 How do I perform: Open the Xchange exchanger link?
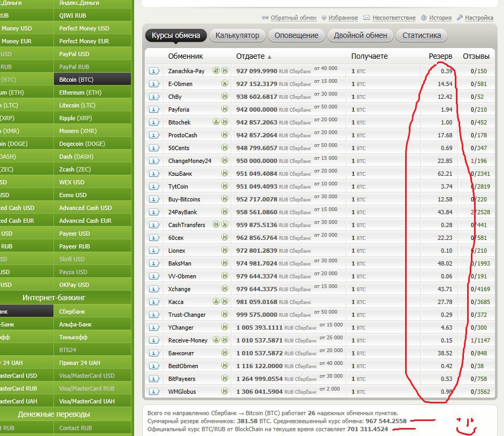180,289
